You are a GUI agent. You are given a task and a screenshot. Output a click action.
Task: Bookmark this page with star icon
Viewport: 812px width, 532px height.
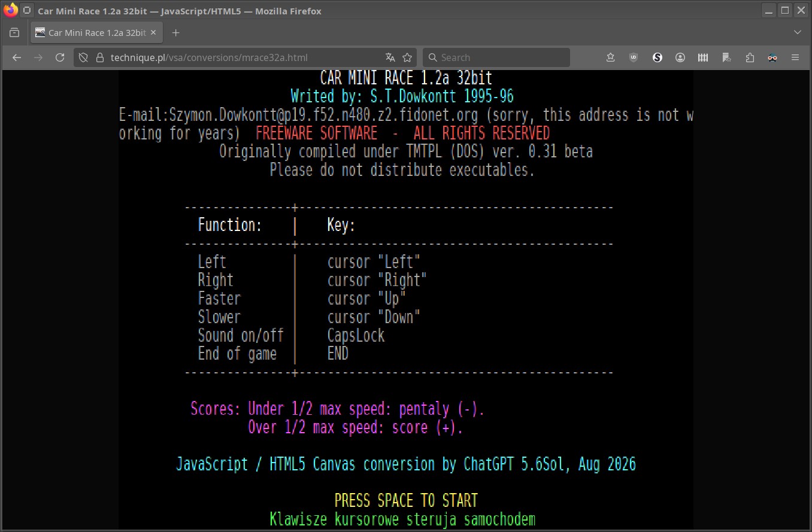point(407,57)
